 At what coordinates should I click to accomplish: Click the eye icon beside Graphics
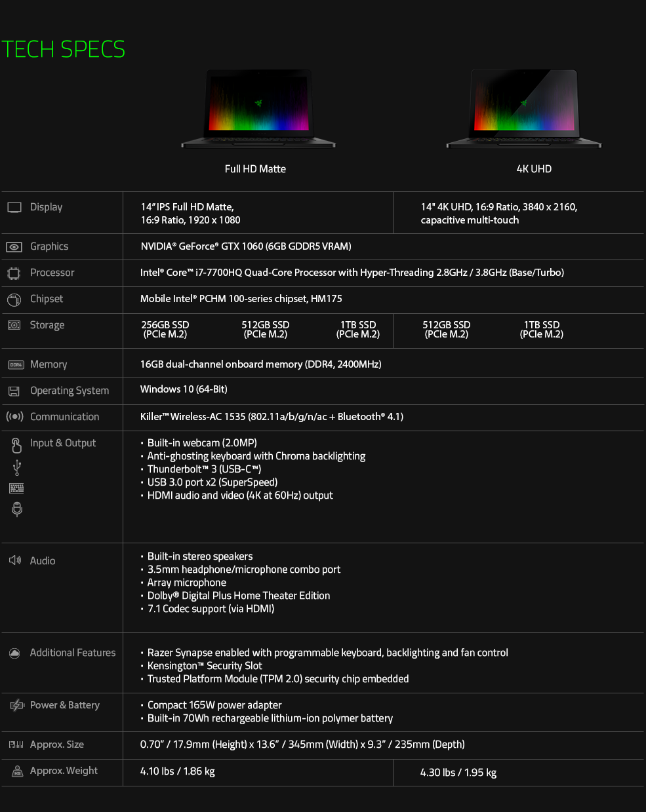(x=14, y=247)
